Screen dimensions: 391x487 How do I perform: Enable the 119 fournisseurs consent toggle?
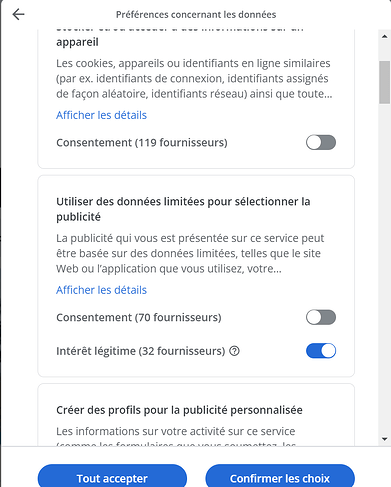pos(321,143)
